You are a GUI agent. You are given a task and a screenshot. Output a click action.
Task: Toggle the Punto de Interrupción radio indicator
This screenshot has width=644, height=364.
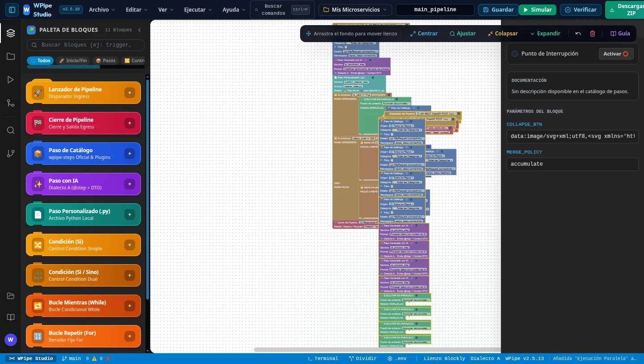515,54
